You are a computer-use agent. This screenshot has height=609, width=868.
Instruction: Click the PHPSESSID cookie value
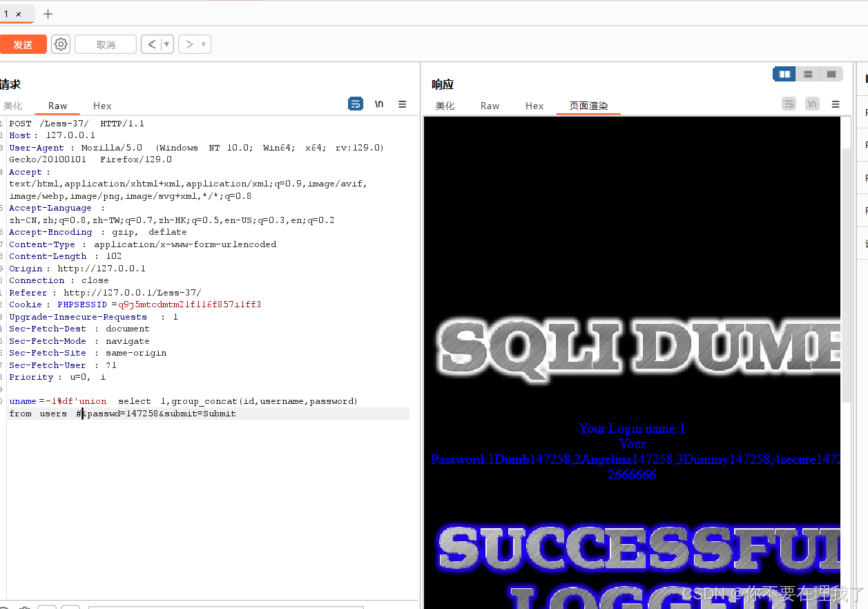pos(190,304)
